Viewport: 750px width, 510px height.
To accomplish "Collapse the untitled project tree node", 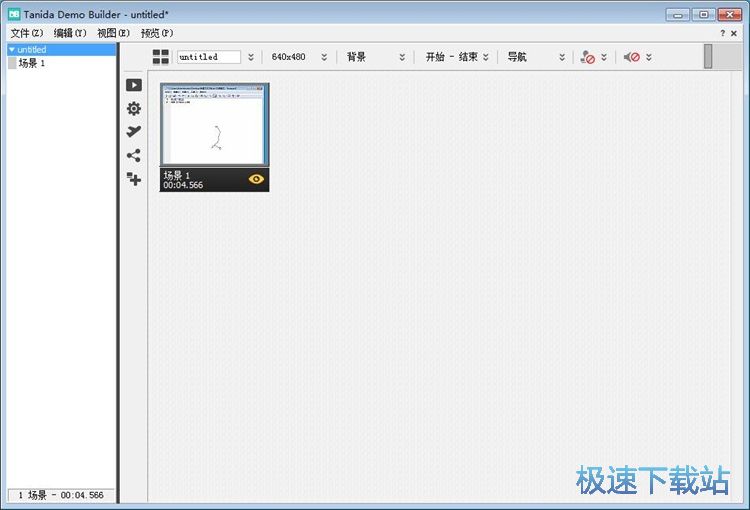I will 12,49.
